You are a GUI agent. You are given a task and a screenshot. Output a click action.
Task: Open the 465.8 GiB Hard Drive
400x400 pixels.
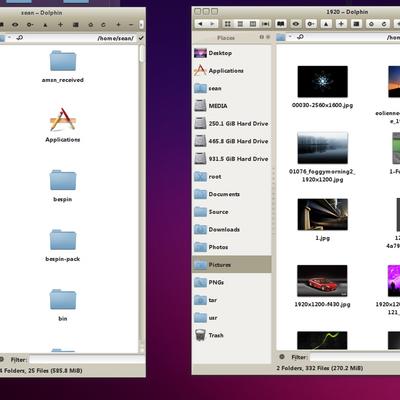click(x=232, y=141)
